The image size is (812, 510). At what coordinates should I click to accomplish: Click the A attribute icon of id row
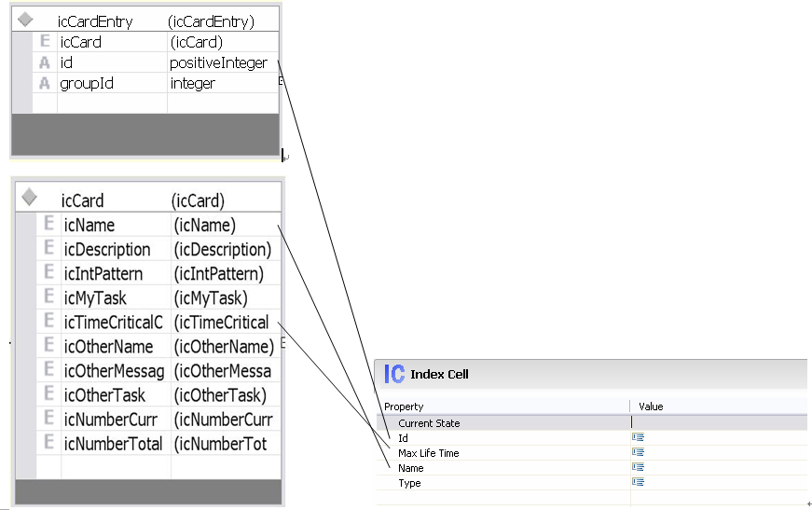(x=45, y=62)
